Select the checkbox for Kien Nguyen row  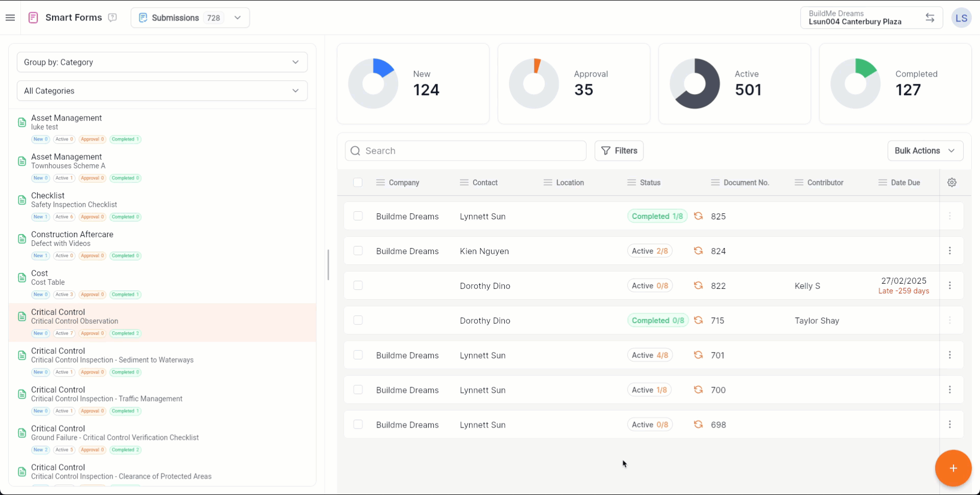pos(358,251)
